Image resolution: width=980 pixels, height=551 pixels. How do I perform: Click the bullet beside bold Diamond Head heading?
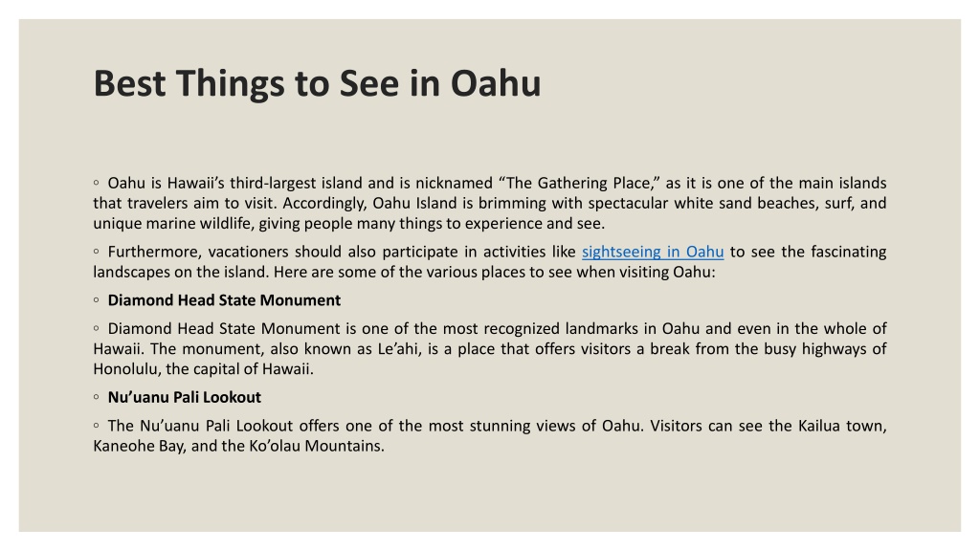(x=97, y=300)
